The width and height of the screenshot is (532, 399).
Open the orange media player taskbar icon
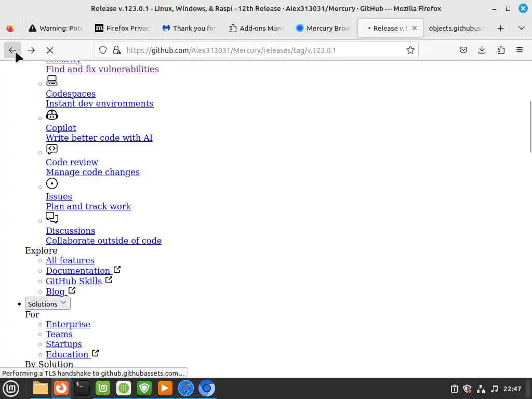[x=165, y=388]
